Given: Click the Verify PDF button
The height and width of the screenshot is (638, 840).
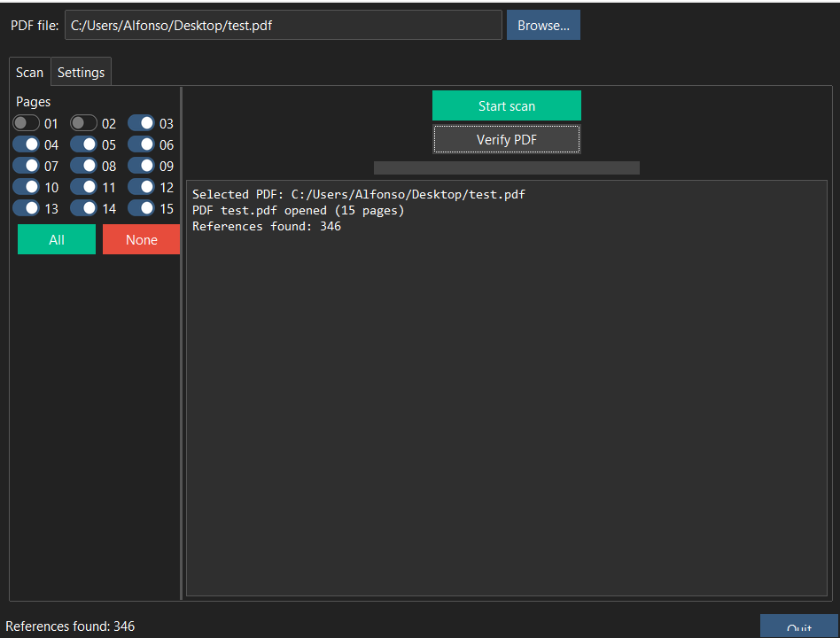Looking at the screenshot, I should 506,139.
